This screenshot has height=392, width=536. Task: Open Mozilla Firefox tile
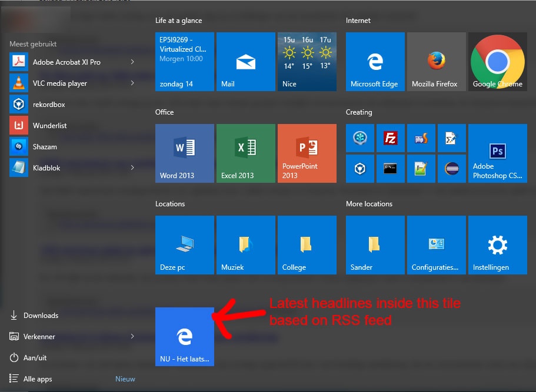[x=436, y=62]
